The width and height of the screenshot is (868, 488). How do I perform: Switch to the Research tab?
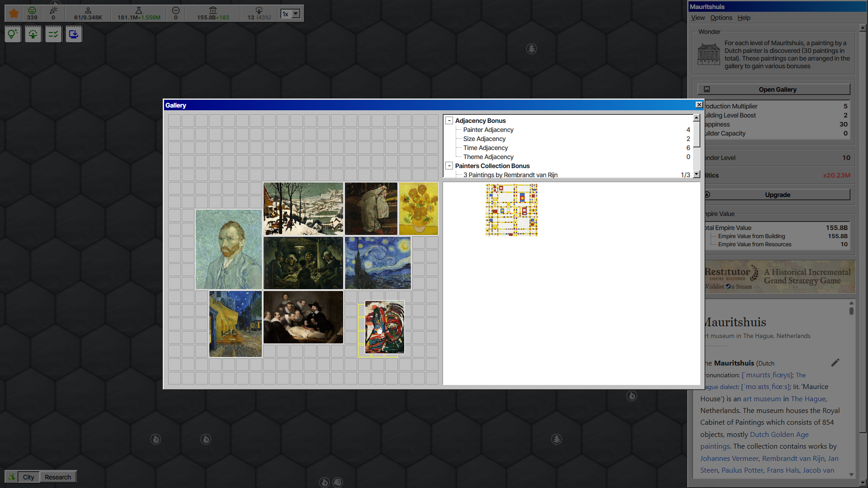[x=58, y=477]
